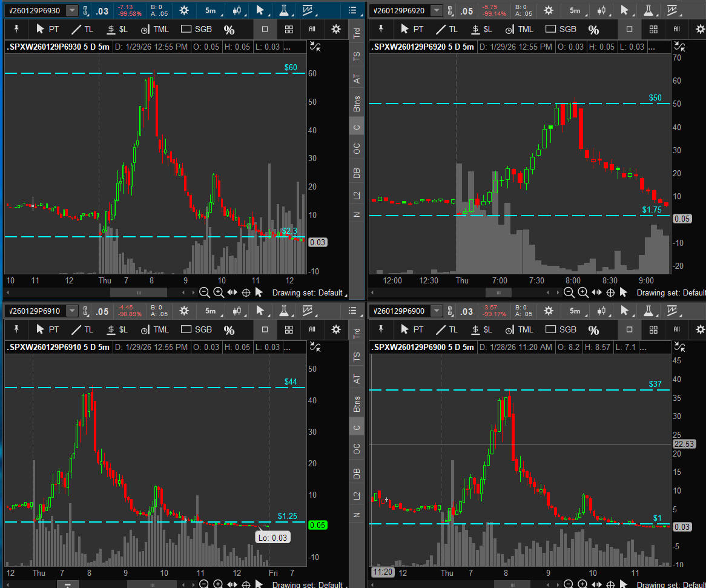The image size is (706, 588).
Task: Select the $L price level tool in P6910 chart
Action: tap(117, 329)
